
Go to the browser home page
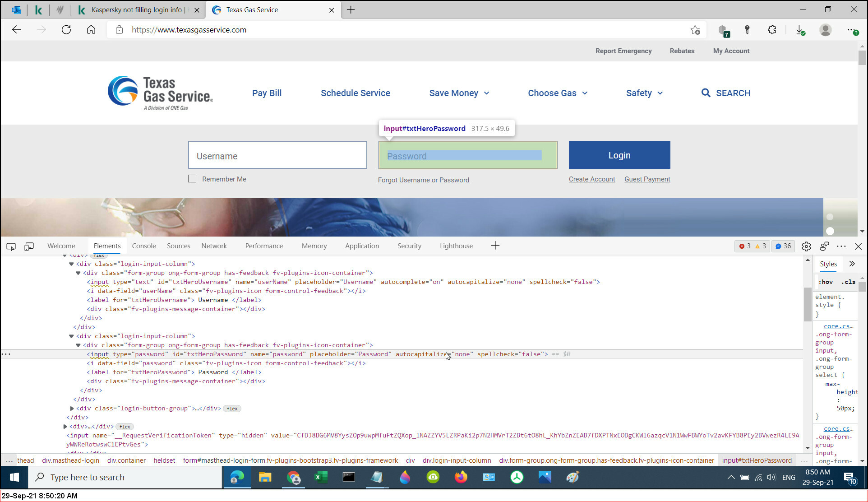91,30
